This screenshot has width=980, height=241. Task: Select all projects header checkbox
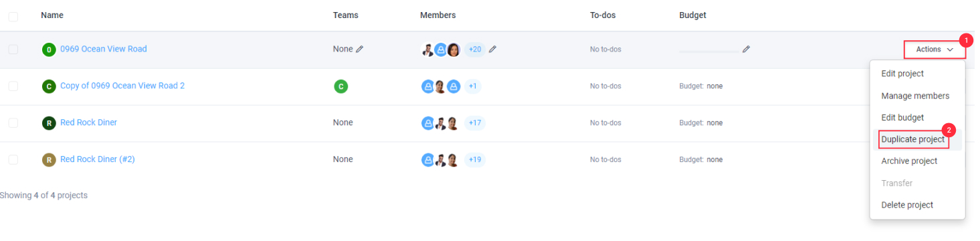coord(13,15)
